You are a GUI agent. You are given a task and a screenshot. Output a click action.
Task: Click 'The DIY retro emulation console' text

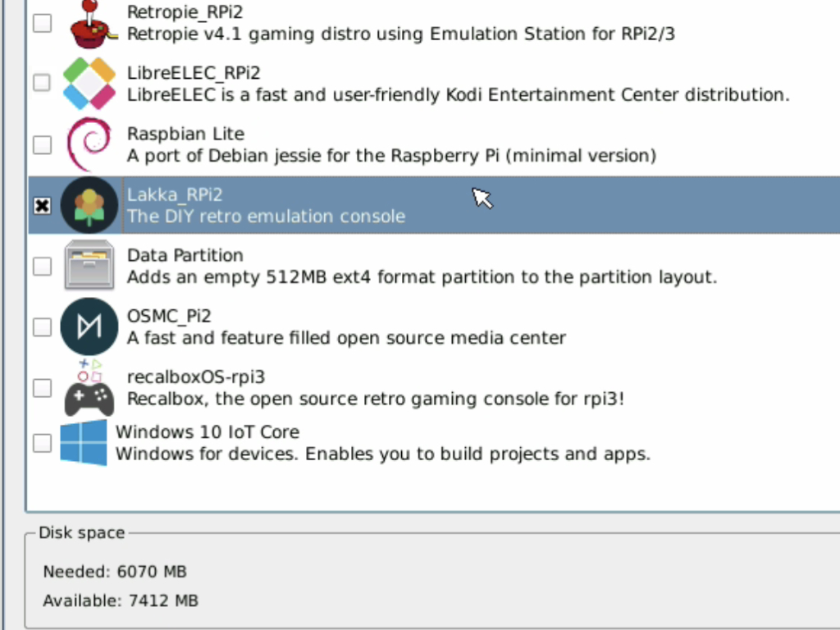click(266, 217)
